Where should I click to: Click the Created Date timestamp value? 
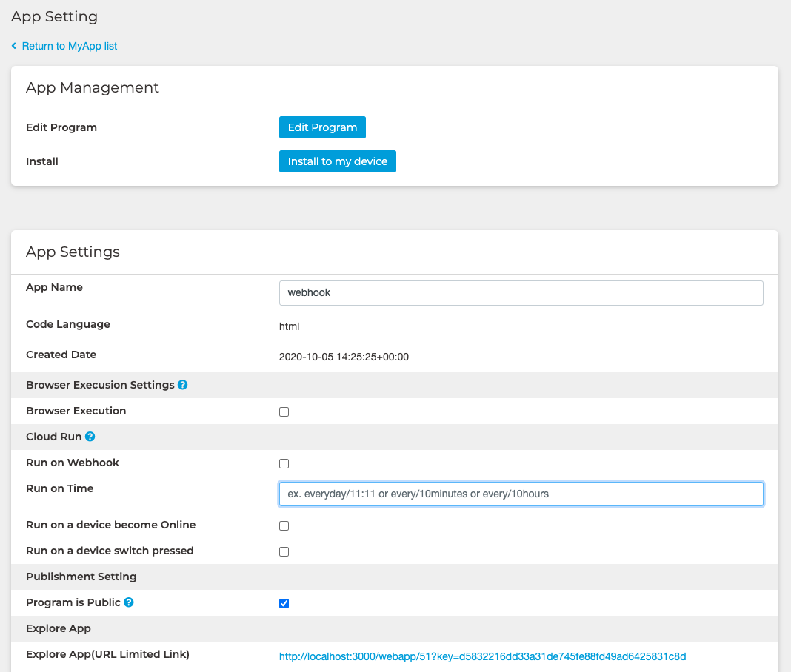pos(344,357)
